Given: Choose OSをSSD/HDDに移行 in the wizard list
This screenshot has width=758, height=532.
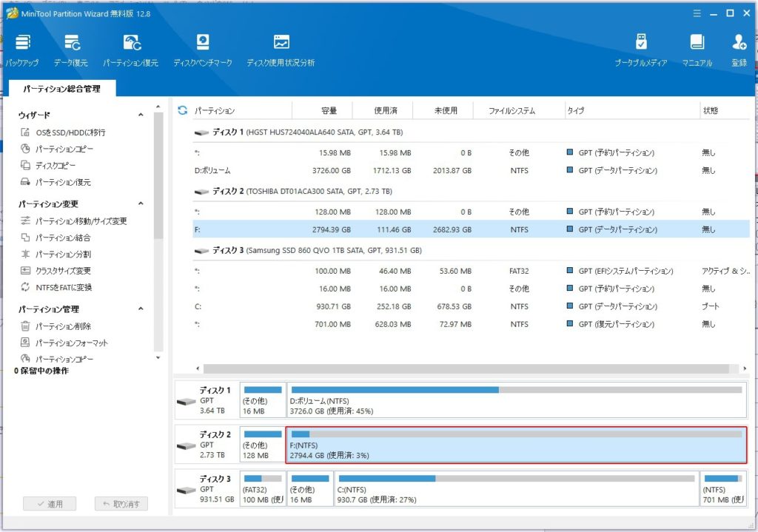Looking at the screenshot, I should pyautogui.click(x=70, y=132).
